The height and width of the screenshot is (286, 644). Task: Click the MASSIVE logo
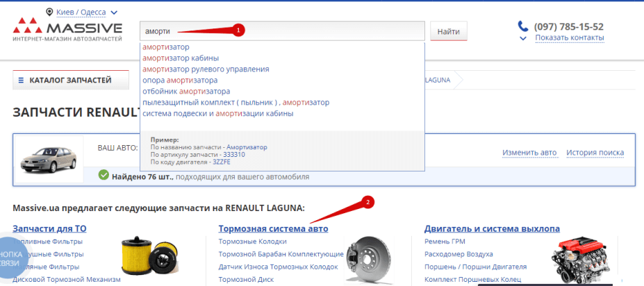67,30
